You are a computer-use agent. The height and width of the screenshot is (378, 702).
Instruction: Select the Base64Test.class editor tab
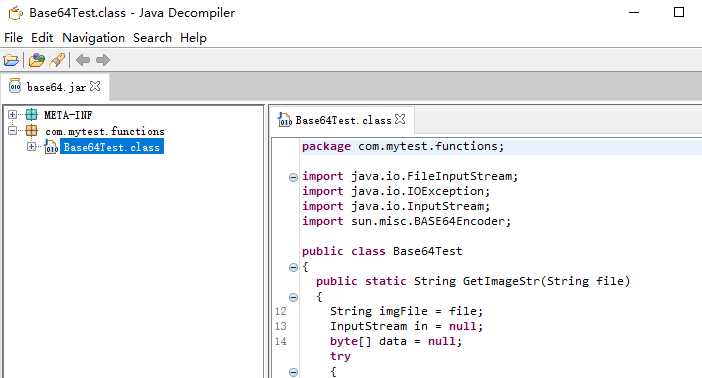pyautogui.click(x=343, y=120)
